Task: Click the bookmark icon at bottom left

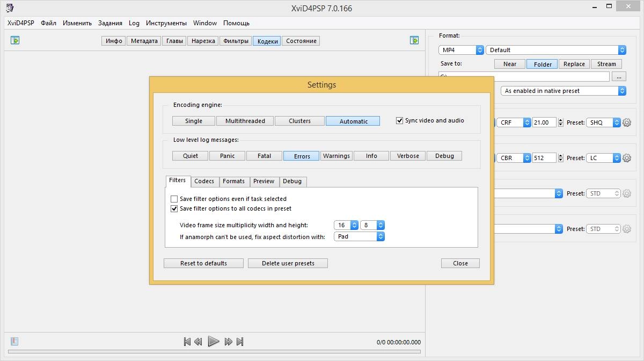Action: click(x=14, y=341)
